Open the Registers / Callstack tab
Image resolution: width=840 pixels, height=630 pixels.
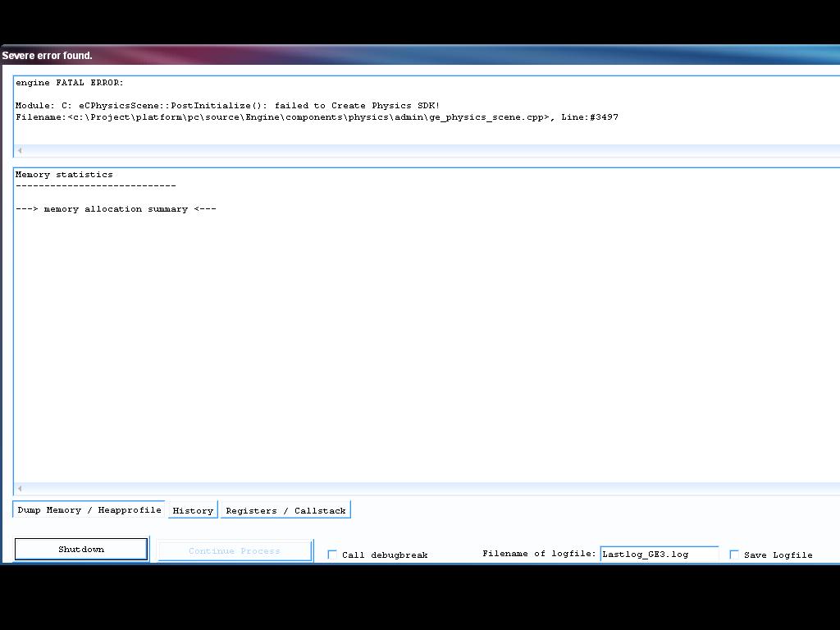[x=285, y=510]
